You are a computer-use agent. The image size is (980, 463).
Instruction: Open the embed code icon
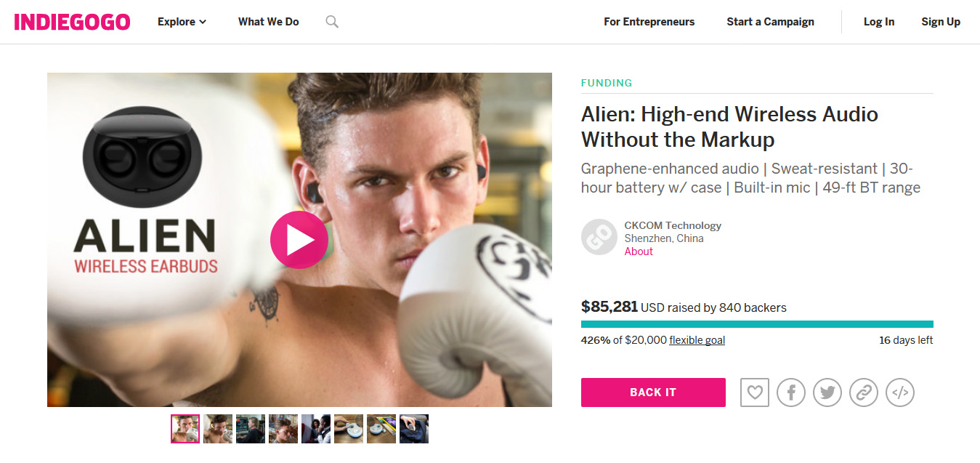pyautogui.click(x=900, y=392)
